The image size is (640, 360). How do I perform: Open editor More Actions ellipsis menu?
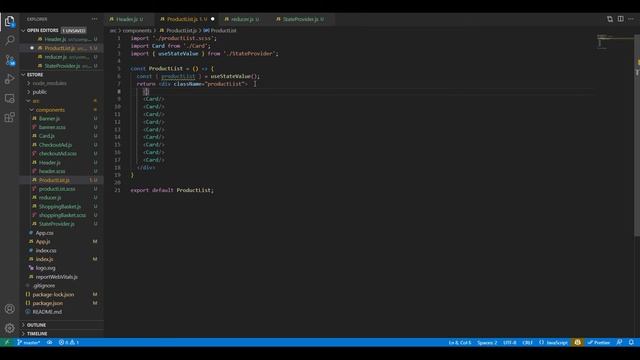click(x=631, y=19)
